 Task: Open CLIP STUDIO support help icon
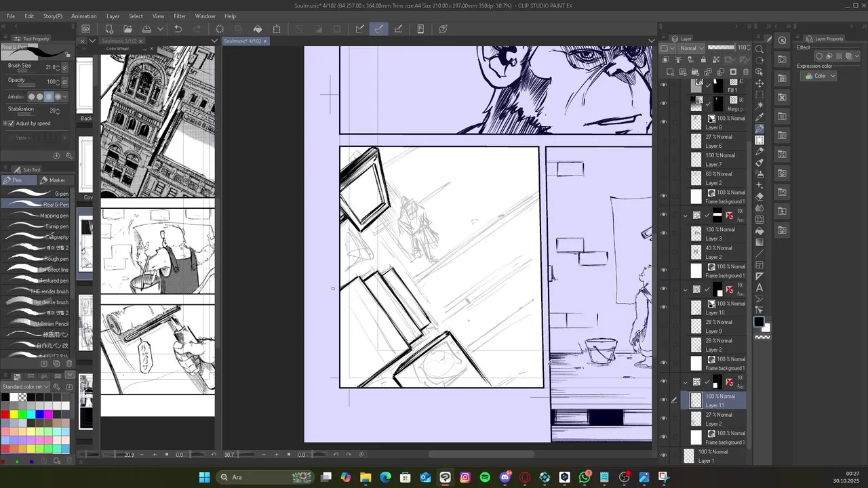443,28
